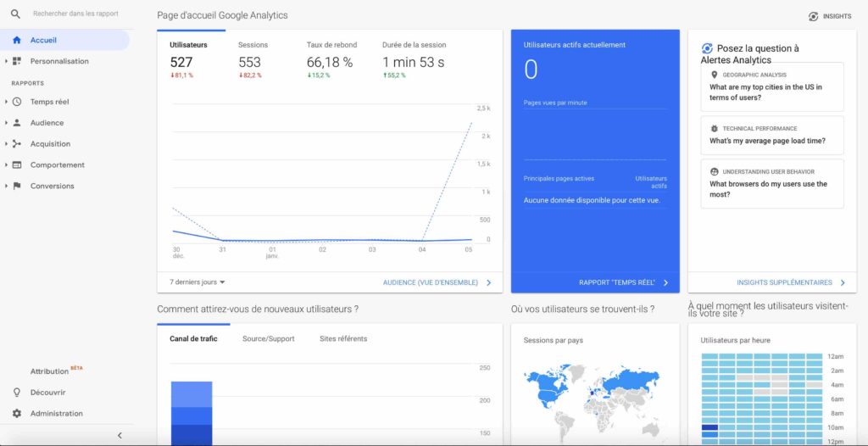Click the Rechercher dans les rapports field

click(75, 14)
